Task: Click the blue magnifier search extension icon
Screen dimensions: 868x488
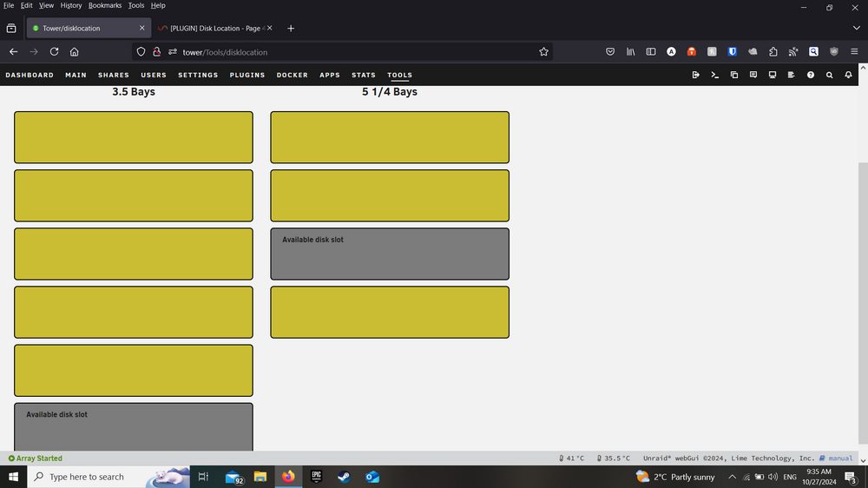Action: tap(813, 51)
